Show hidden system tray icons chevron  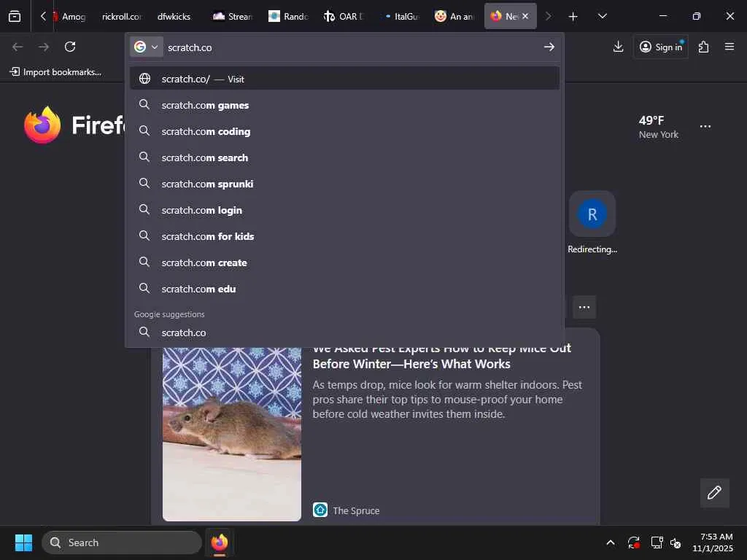(611, 542)
